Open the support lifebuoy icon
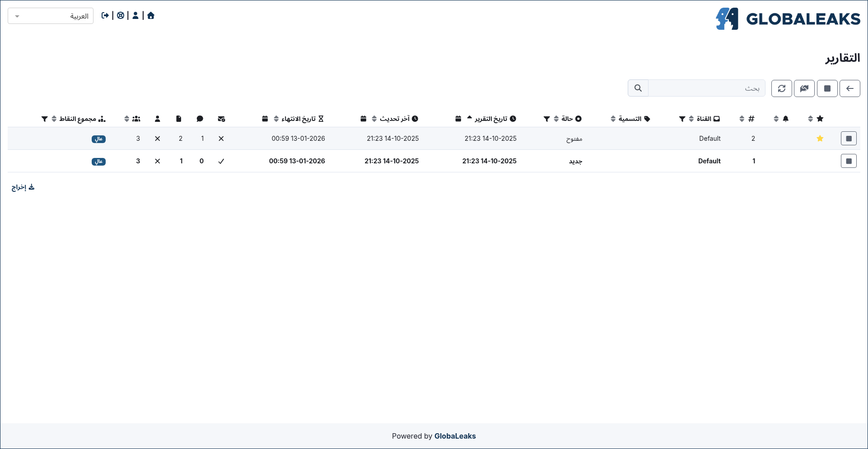Viewport: 868px width, 449px height. (121, 16)
